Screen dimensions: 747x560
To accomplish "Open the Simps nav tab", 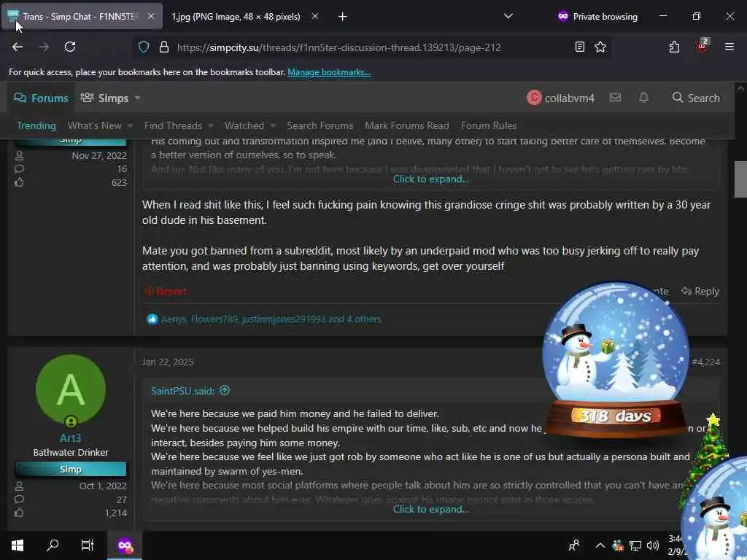I will 104,98.
